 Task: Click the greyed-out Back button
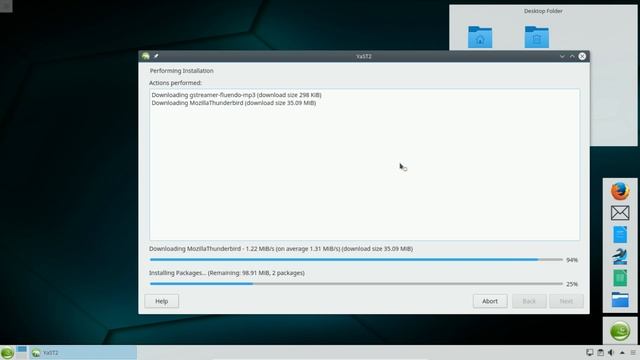529,301
